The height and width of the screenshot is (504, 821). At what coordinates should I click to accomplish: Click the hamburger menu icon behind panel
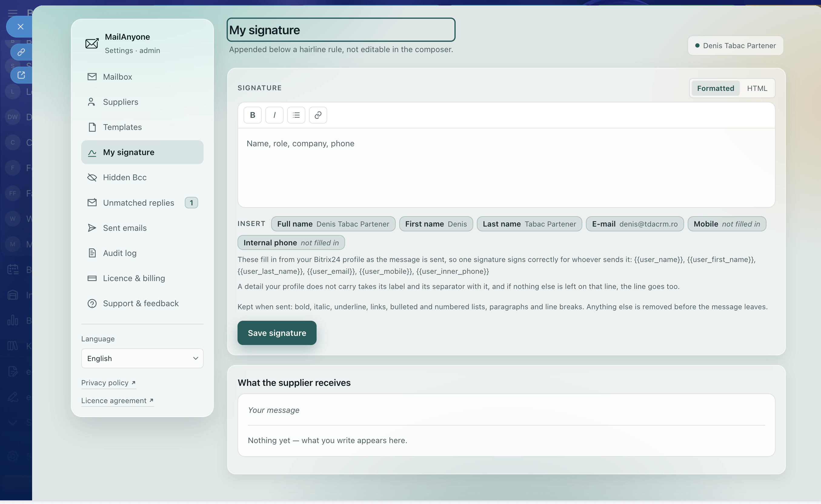pos(13,13)
